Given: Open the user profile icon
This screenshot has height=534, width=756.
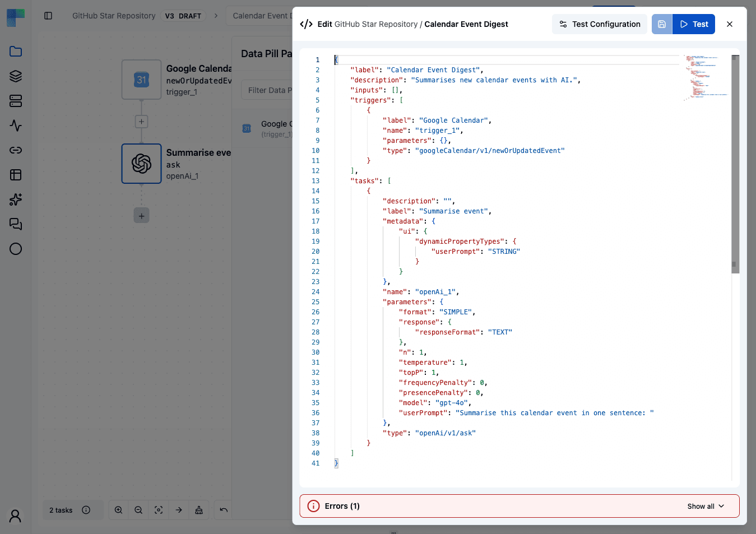Looking at the screenshot, I should click(16, 516).
